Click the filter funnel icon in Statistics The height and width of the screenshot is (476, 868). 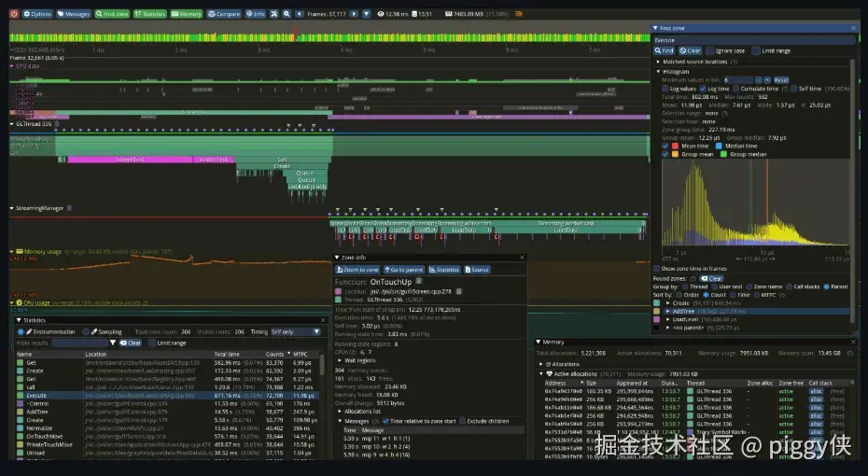[x=112, y=343]
